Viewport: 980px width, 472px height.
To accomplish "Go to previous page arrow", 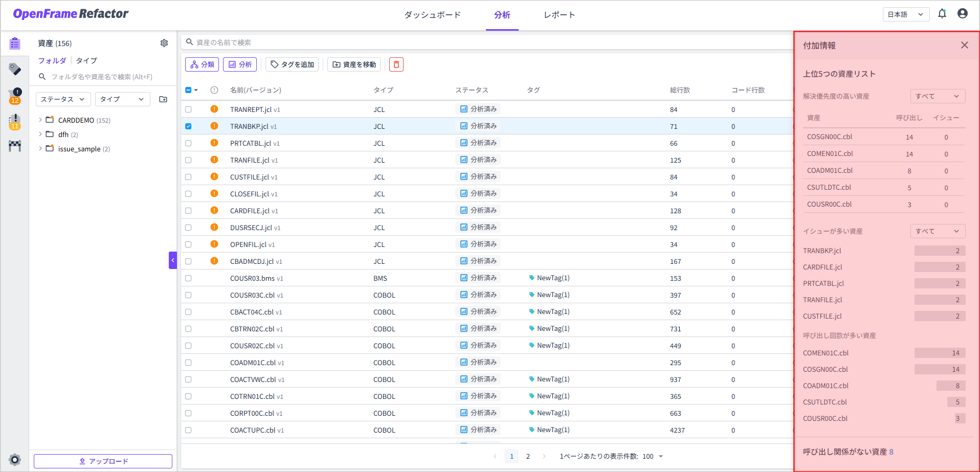I will pyautogui.click(x=495, y=456).
